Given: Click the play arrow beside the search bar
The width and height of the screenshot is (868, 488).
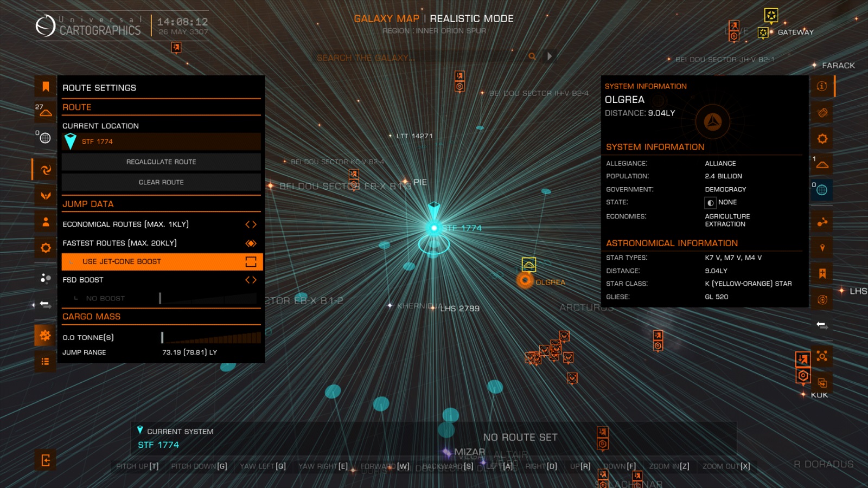Looking at the screenshot, I should (550, 56).
